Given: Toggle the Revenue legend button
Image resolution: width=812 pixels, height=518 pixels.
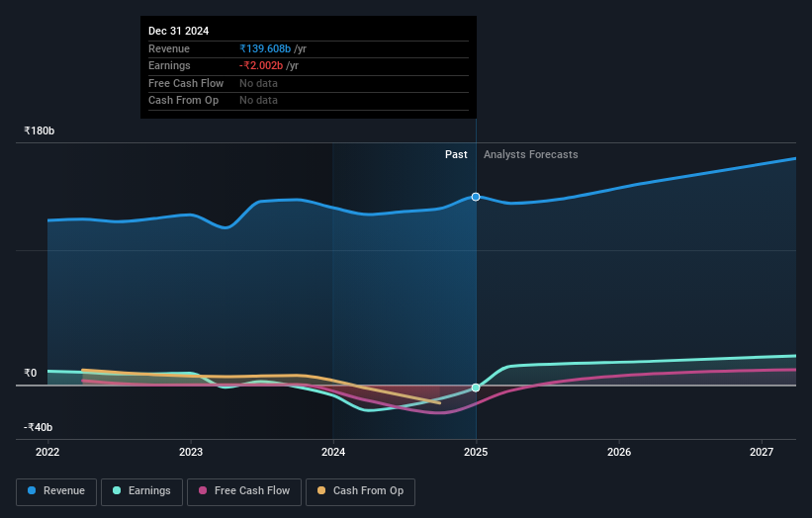Looking at the screenshot, I should tap(56, 491).
